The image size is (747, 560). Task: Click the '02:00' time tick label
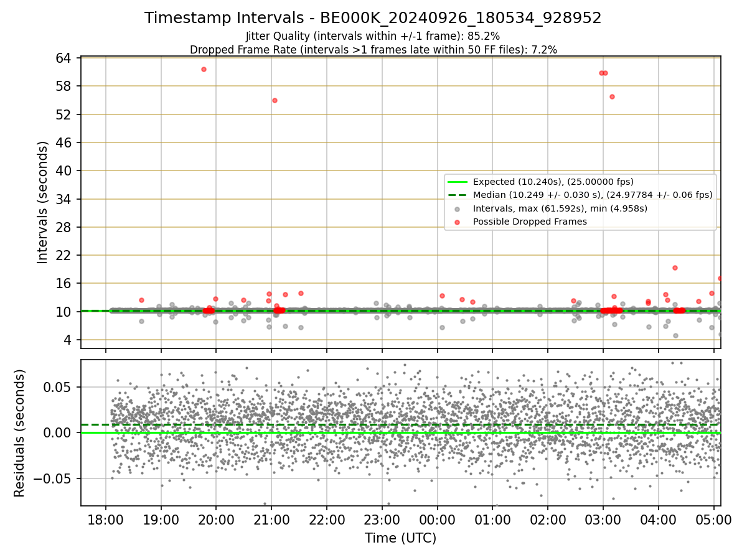[548, 519]
